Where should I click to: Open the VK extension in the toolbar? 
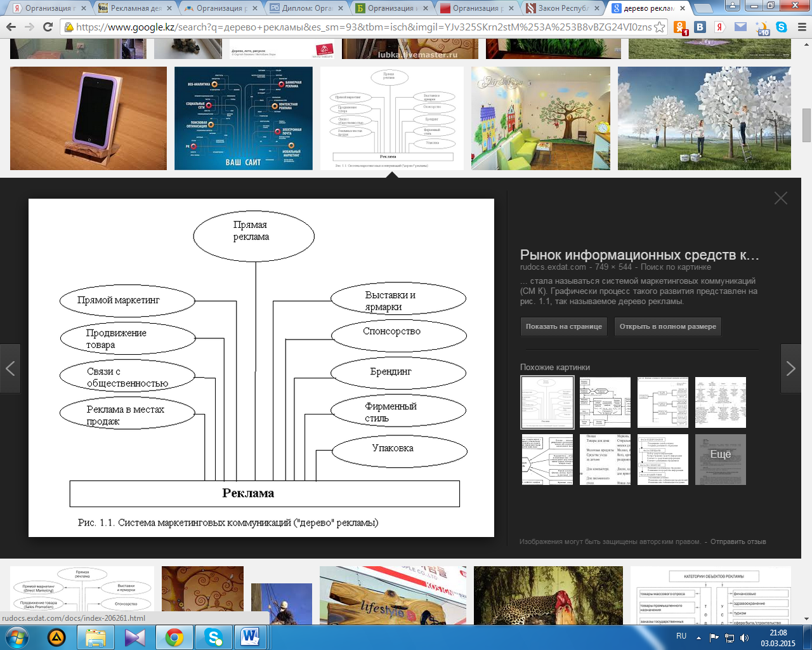coord(700,27)
